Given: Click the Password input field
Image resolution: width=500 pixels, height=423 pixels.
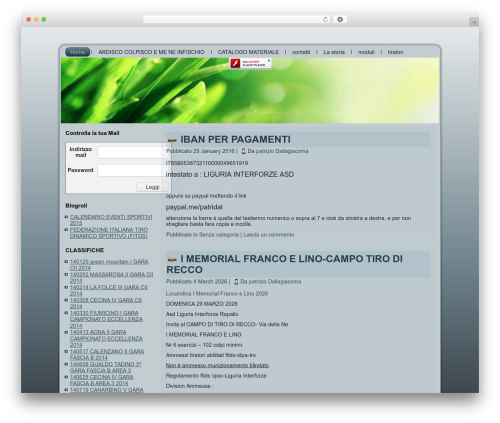Looking at the screenshot, I should pos(133,170).
